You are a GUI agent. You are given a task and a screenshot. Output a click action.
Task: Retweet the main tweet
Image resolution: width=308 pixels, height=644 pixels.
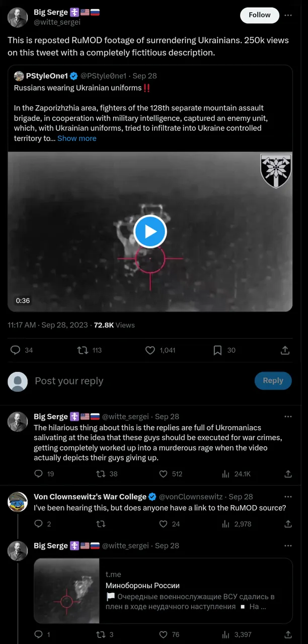point(83,350)
